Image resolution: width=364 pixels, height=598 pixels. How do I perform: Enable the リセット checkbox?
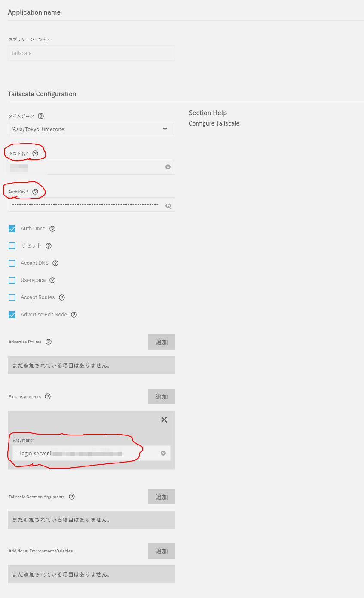tap(12, 246)
